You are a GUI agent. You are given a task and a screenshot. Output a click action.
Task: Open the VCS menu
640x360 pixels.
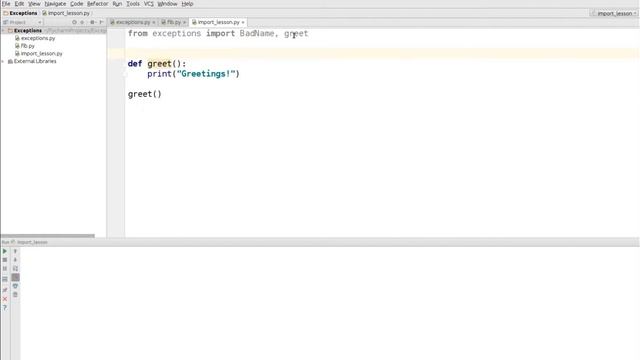click(x=149, y=4)
